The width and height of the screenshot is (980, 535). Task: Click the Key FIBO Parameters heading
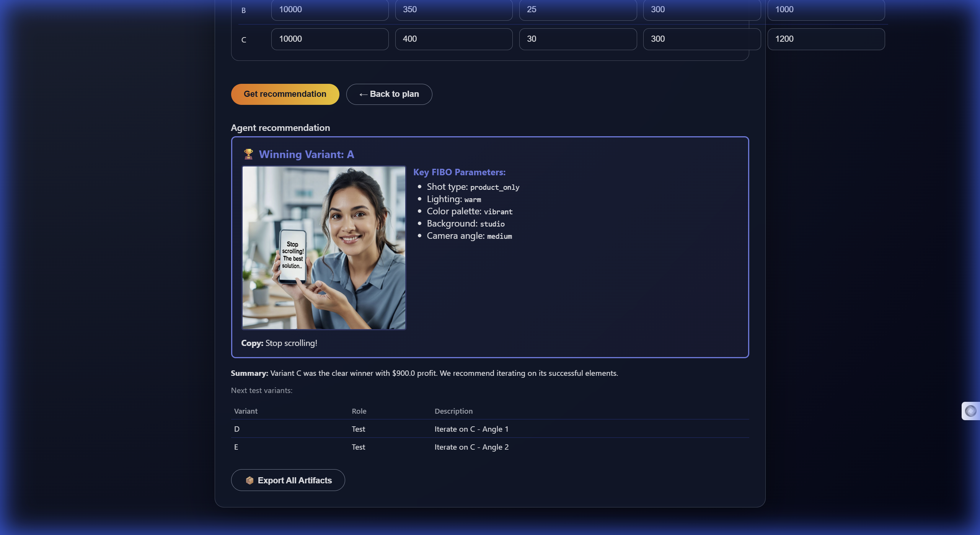(459, 172)
